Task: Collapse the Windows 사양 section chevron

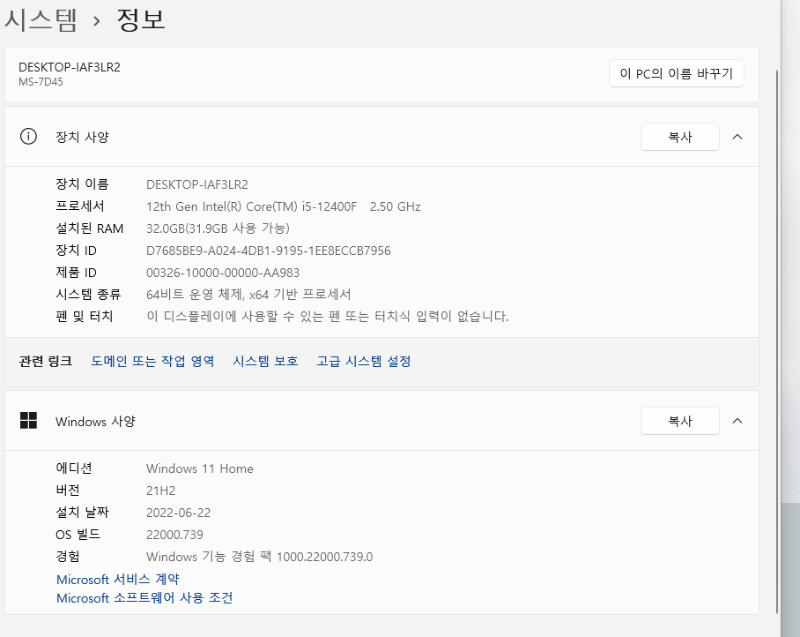Action: point(737,421)
